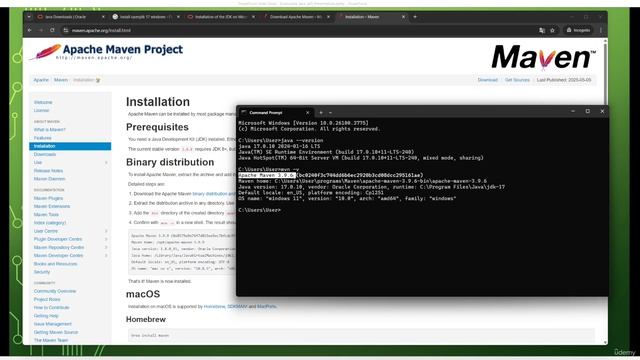Click the edit icon beside Installation breadcrumb
Viewport: 640px width, 360px height.
tap(98, 80)
